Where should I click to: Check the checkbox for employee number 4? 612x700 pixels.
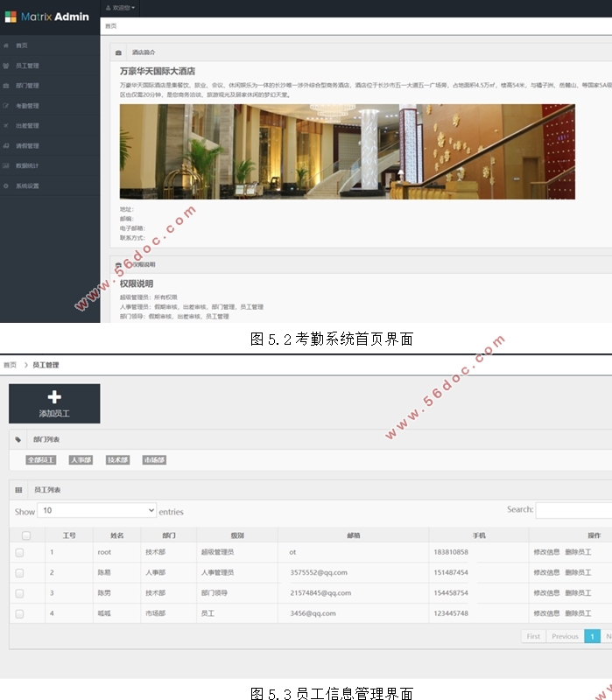[19, 614]
